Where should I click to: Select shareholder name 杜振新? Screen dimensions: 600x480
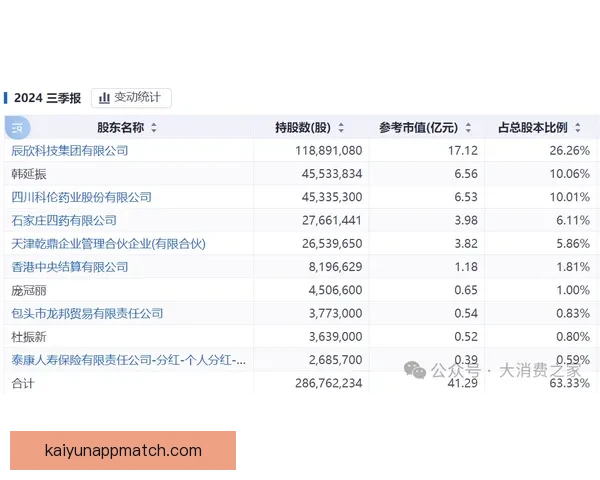click(29, 337)
